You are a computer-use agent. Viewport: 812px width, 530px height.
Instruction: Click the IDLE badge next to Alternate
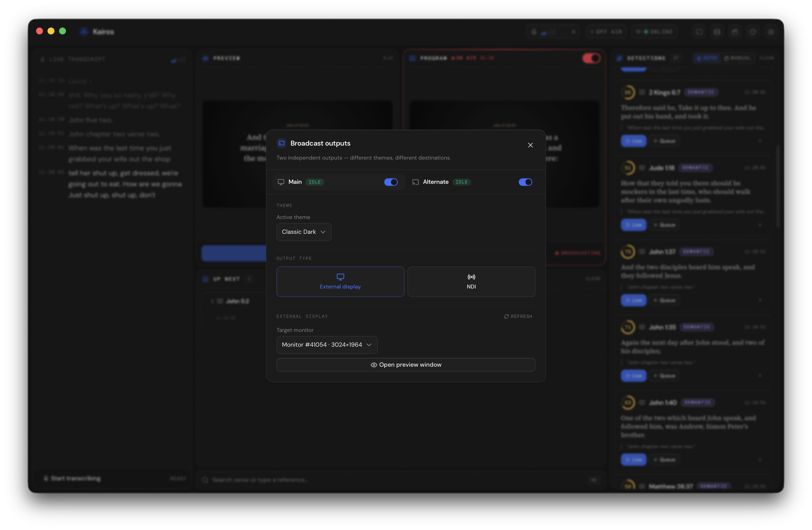pyautogui.click(x=461, y=182)
